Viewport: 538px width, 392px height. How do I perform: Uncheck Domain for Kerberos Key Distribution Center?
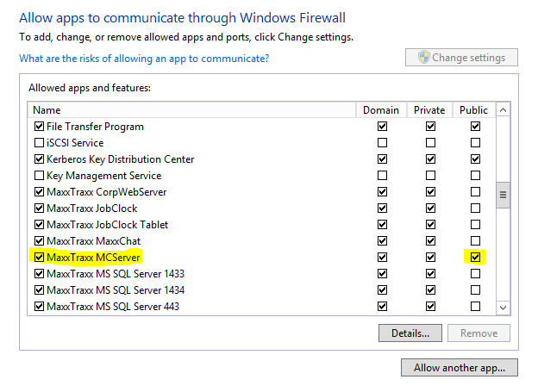click(x=382, y=159)
